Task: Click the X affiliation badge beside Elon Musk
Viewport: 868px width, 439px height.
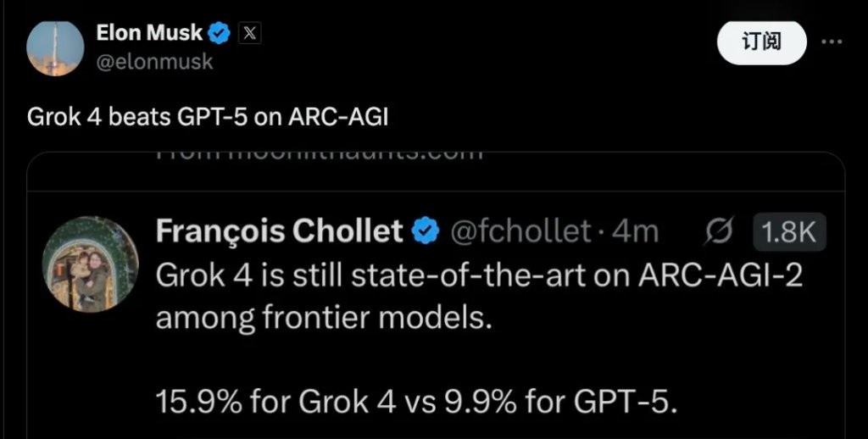Action: (x=249, y=33)
